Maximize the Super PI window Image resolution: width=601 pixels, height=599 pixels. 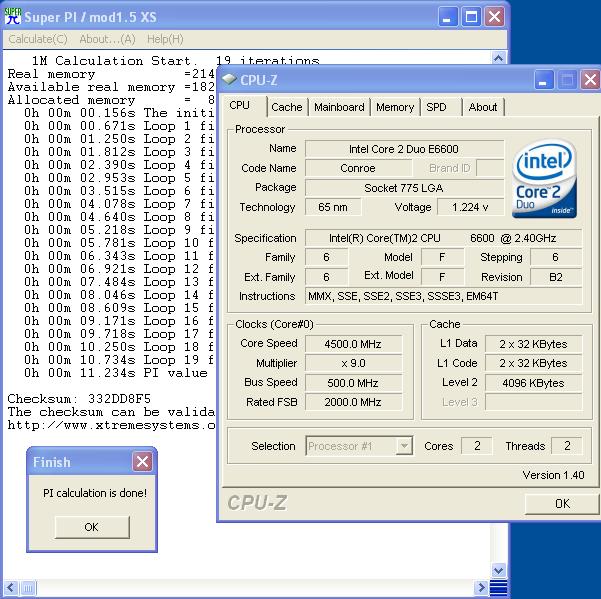[x=471, y=17]
